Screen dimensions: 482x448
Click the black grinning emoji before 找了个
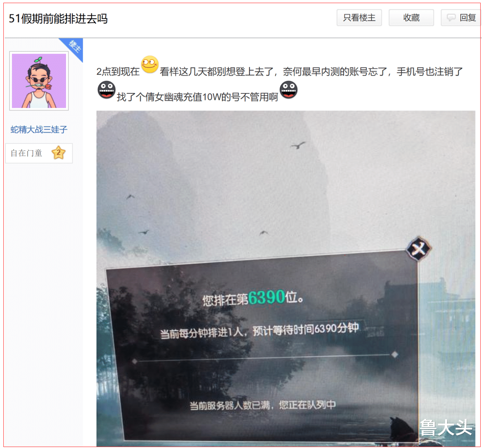point(106,90)
